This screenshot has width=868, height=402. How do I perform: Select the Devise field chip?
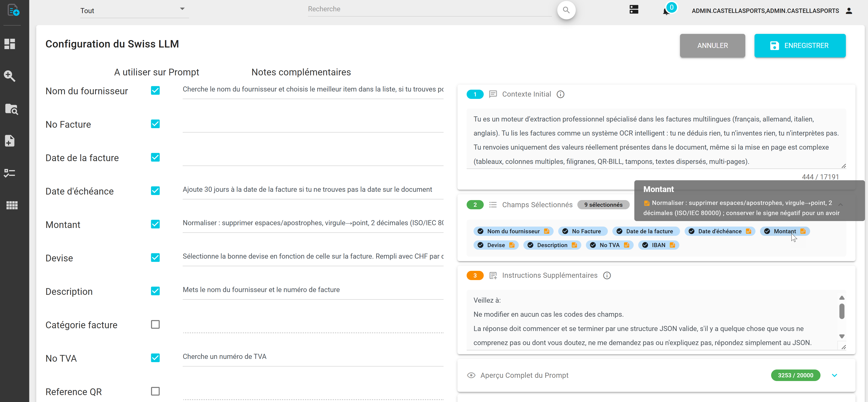(x=496, y=245)
